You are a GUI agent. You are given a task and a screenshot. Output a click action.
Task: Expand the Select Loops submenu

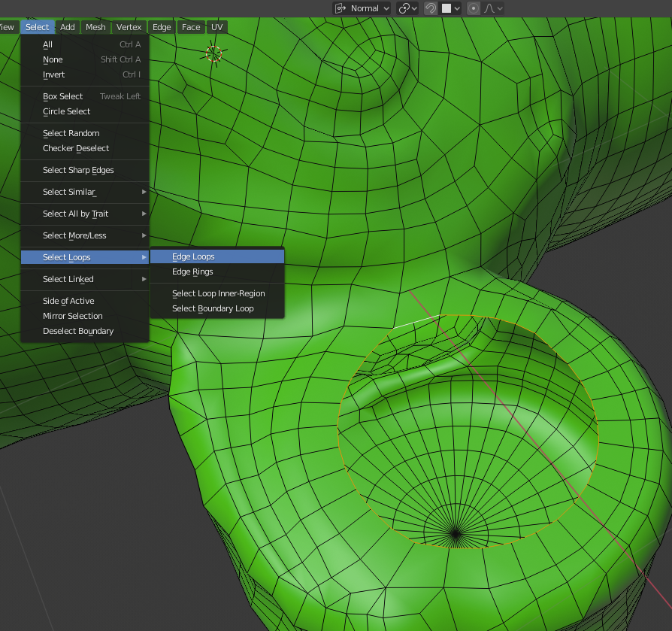(x=85, y=257)
